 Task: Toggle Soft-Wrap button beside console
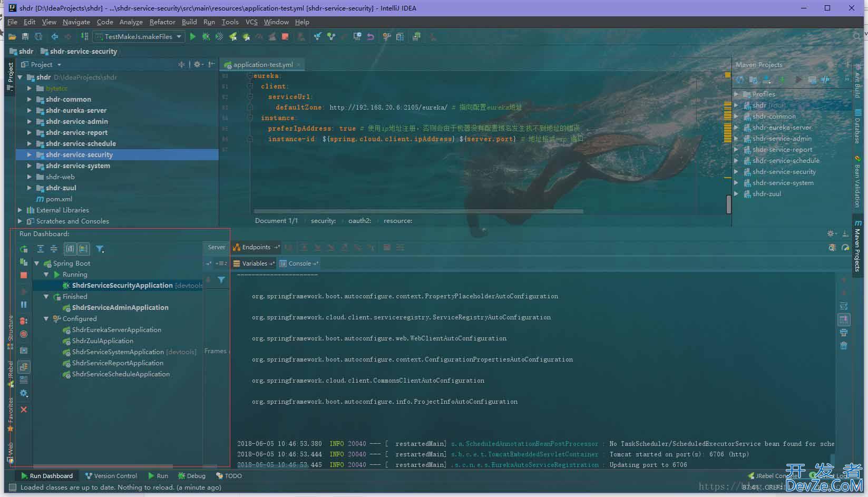coord(844,306)
